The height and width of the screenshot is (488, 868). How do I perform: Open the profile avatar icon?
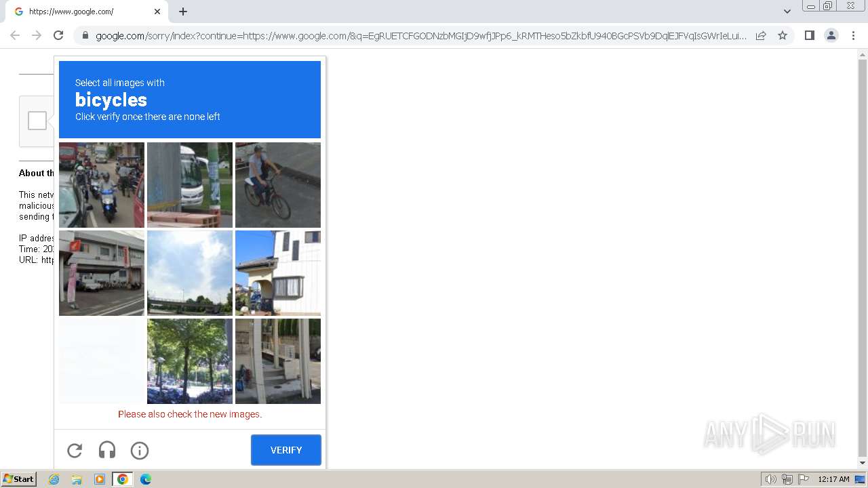pyautogui.click(x=831, y=35)
